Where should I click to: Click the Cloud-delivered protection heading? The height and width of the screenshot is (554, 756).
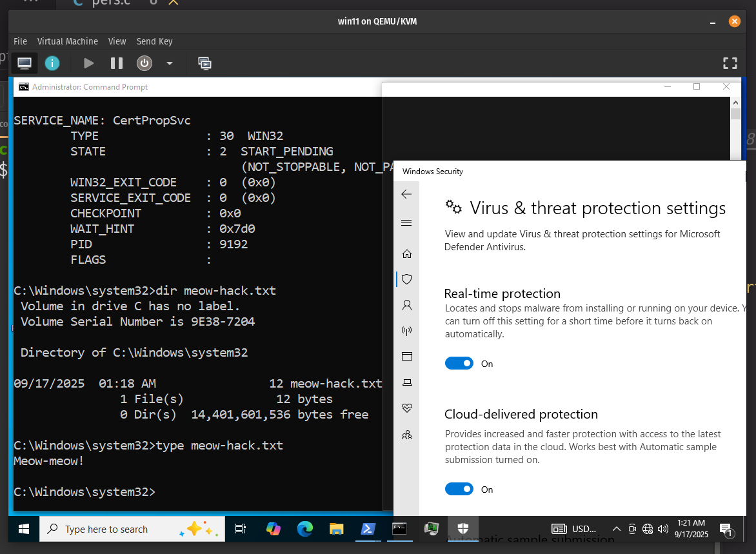pyautogui.click(x=521, y=414)
